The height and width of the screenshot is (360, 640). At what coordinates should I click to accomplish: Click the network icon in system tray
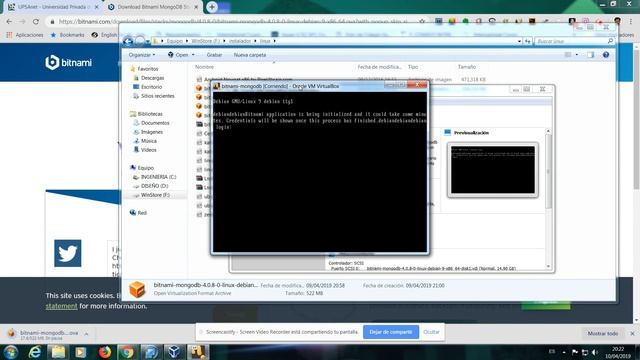pyautogui.click(x=585, y=352)
